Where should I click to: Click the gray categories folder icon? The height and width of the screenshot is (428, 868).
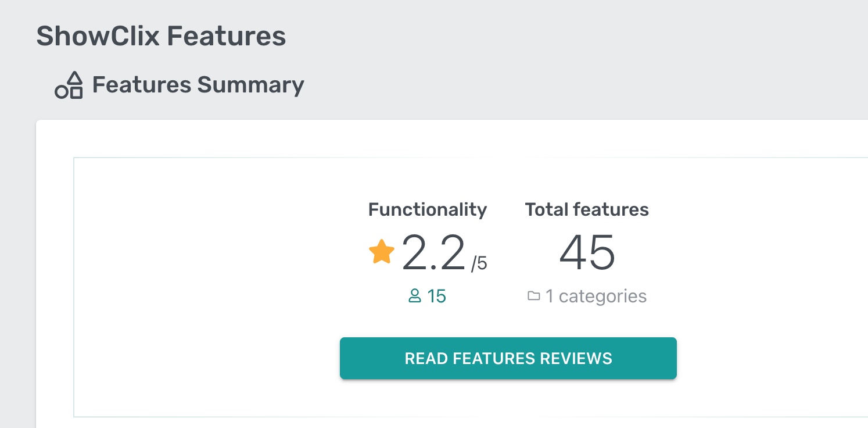[533, 297]
